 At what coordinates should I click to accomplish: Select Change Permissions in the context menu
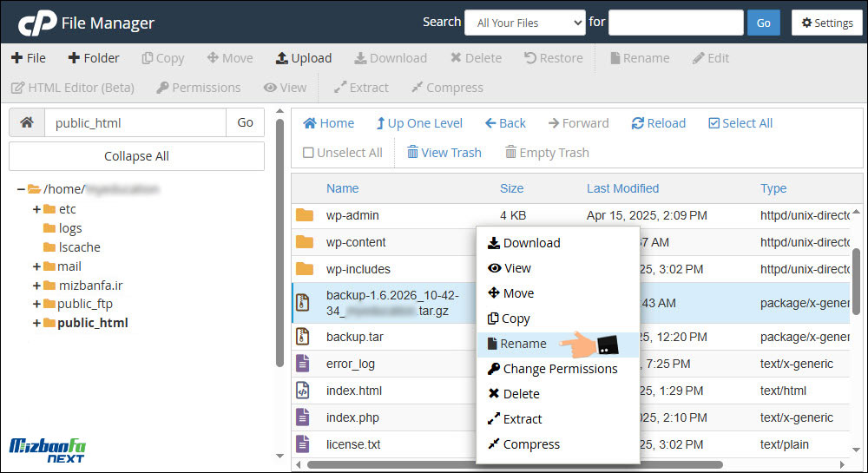(x=559, y=369)
